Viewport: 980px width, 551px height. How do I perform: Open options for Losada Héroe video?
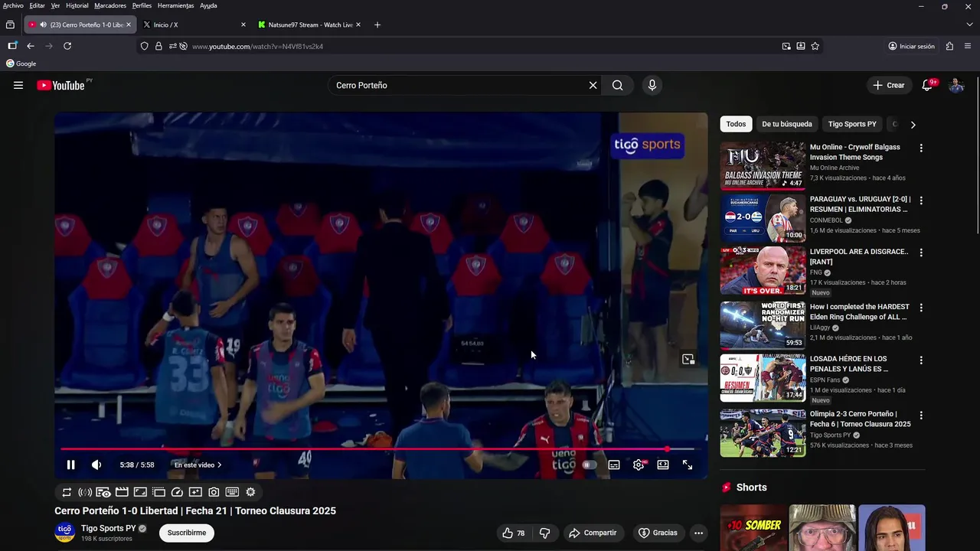click(x=921, y=360)
